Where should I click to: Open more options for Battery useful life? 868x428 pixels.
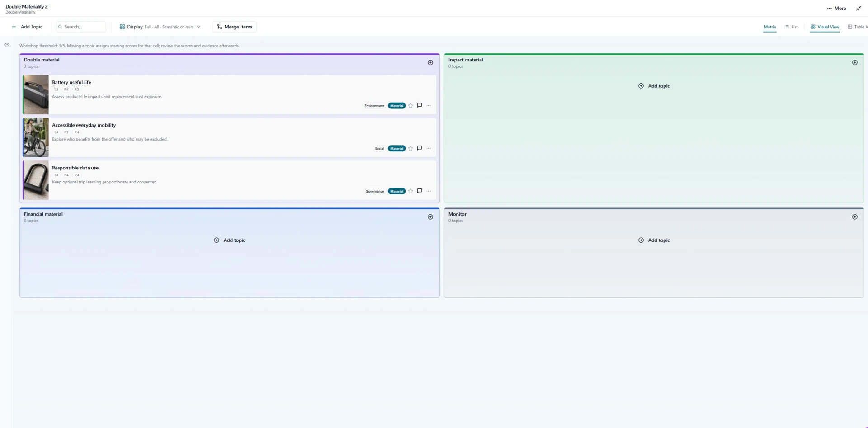coord(429,106)
